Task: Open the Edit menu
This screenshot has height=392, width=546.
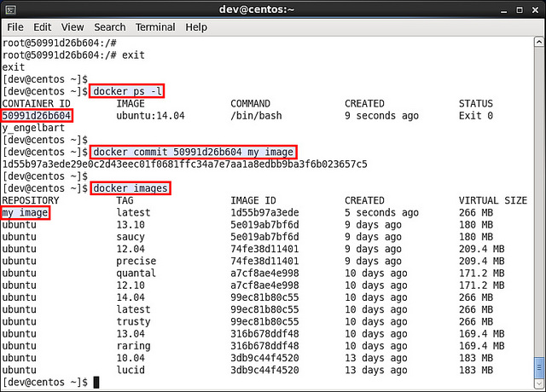Action: [42, 27]
